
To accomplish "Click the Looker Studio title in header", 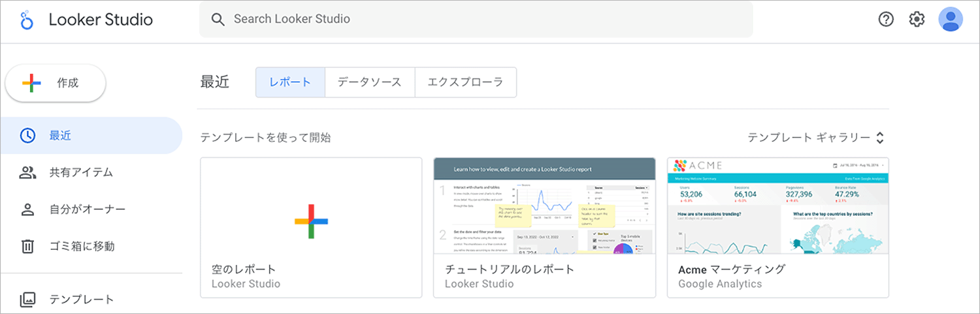I will pos(101,20).
